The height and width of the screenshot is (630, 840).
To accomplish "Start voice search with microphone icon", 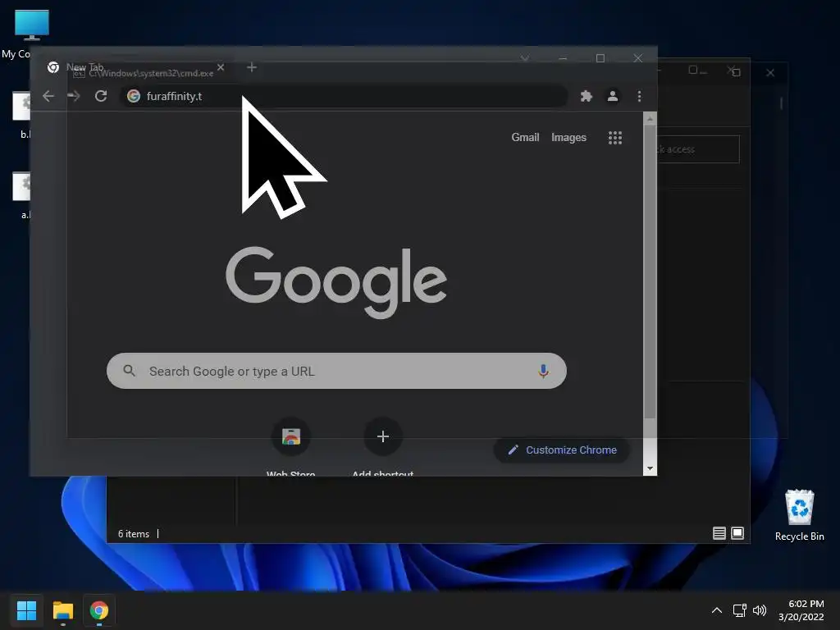I will coord(543,371).
